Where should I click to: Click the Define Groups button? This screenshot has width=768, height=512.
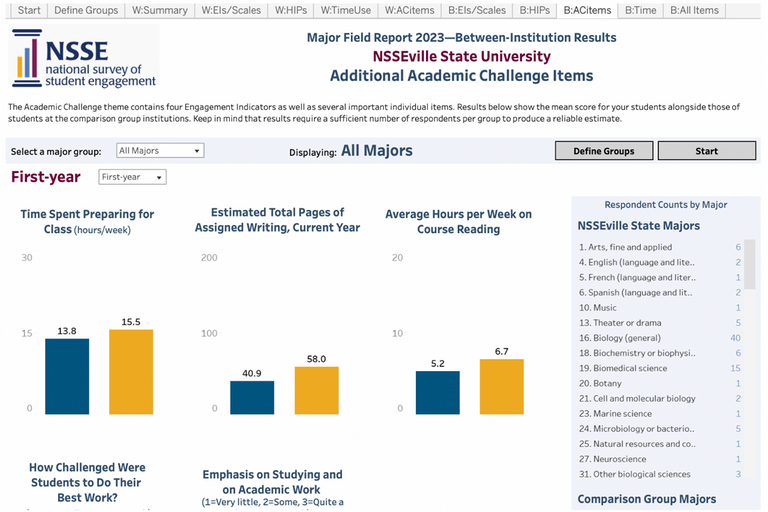[x=604, y=151]
